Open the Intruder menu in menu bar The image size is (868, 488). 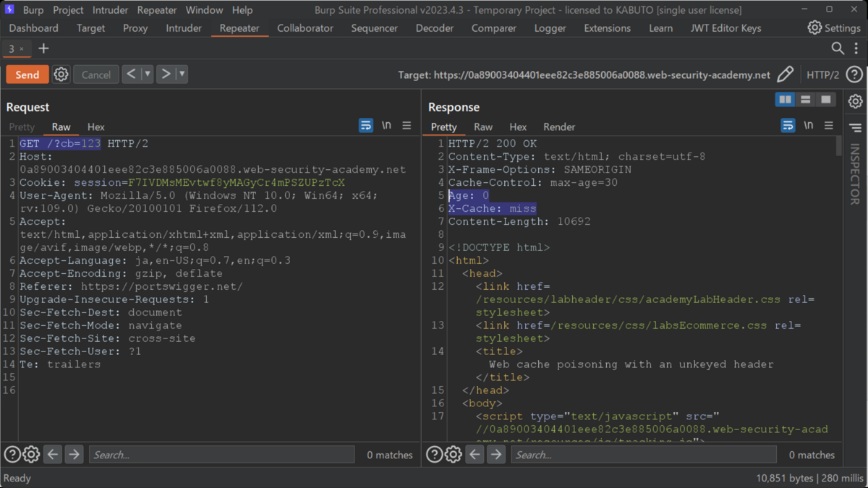click(109, 10)
